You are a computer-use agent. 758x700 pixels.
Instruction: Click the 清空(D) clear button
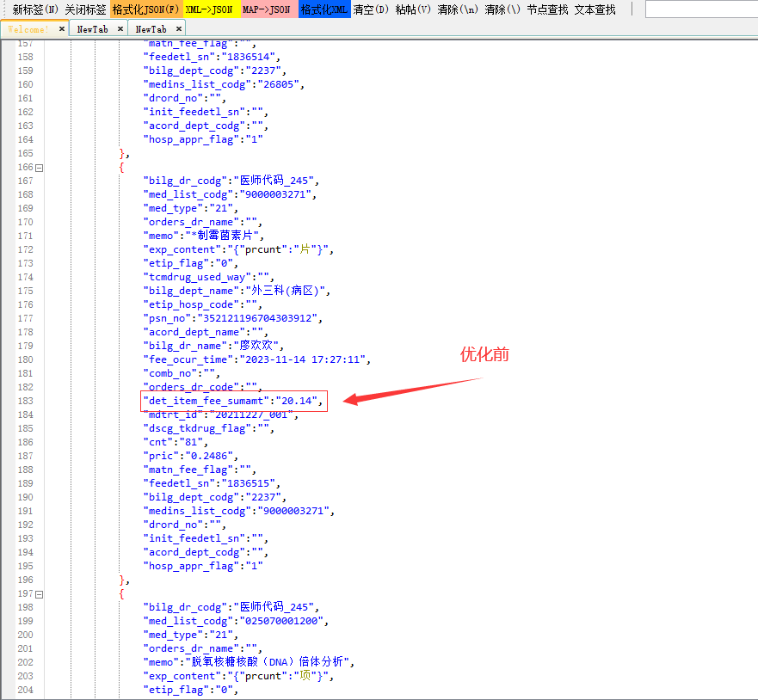372,9
